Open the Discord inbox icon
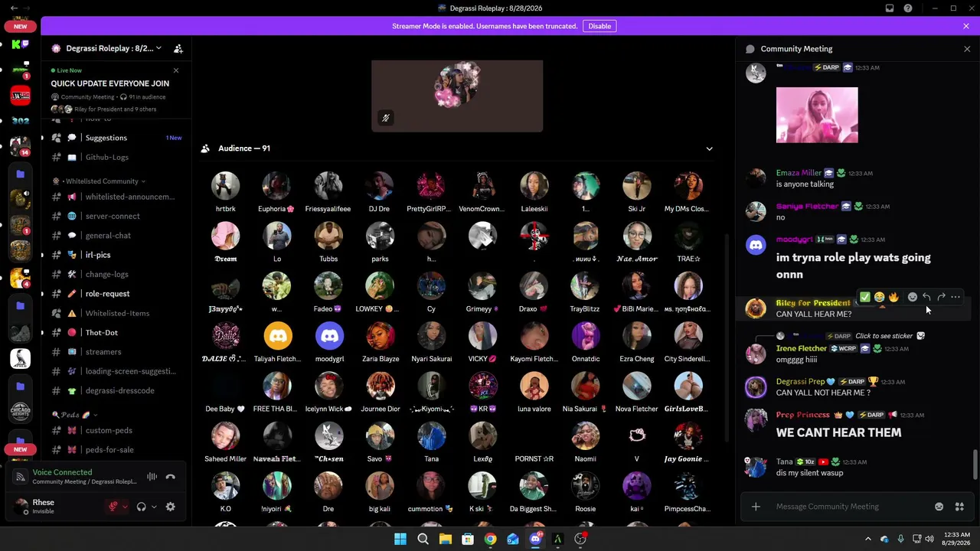Viewport: 980px width, 551px height. pos(890,8)
